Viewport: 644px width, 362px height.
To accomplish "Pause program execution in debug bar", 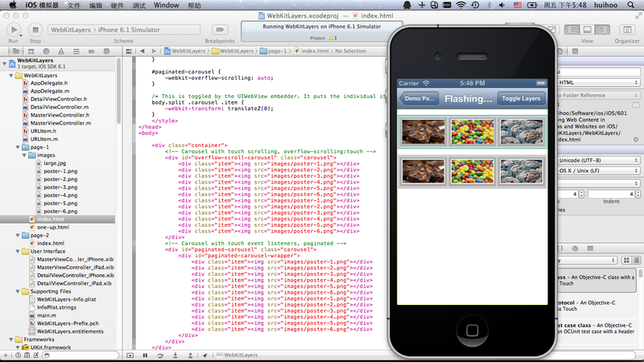I will click(x=144, y=355).
